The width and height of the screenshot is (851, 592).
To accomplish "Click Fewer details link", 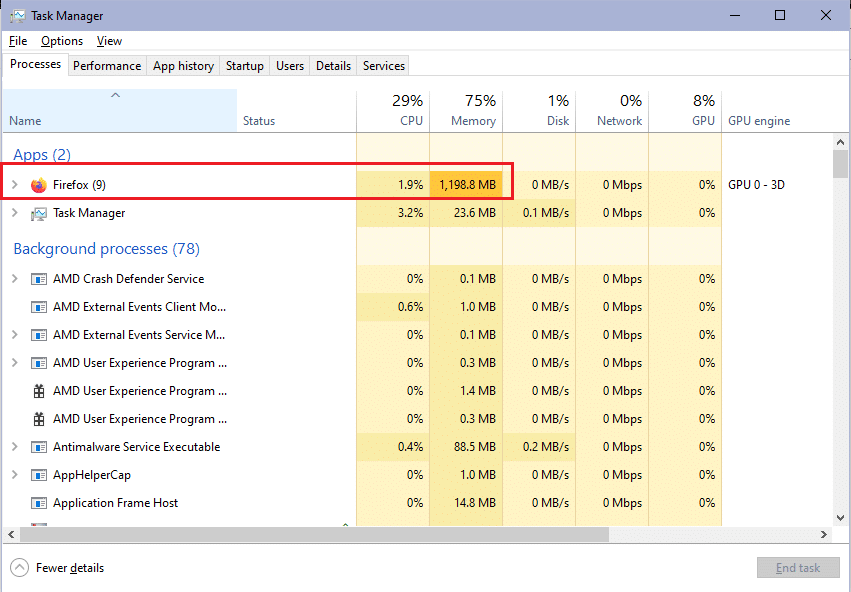I will (x=70, y=568).
